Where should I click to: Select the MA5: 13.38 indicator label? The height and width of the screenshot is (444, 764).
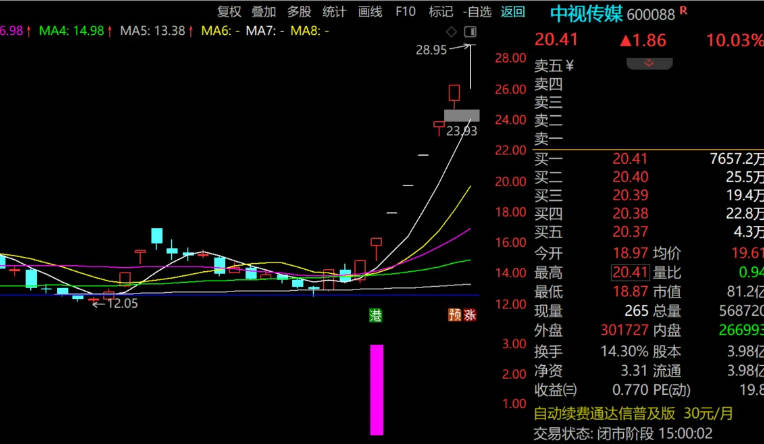[x=153, y=31]
